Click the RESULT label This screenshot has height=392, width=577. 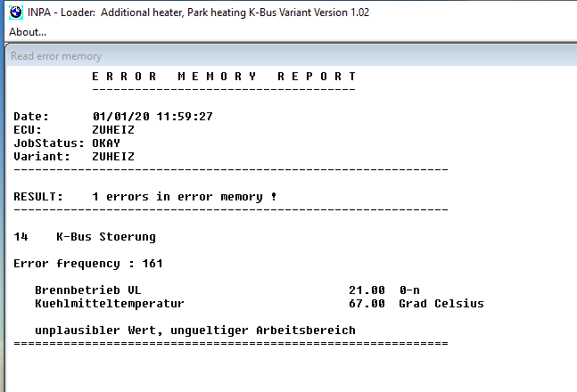pos(38,196)
